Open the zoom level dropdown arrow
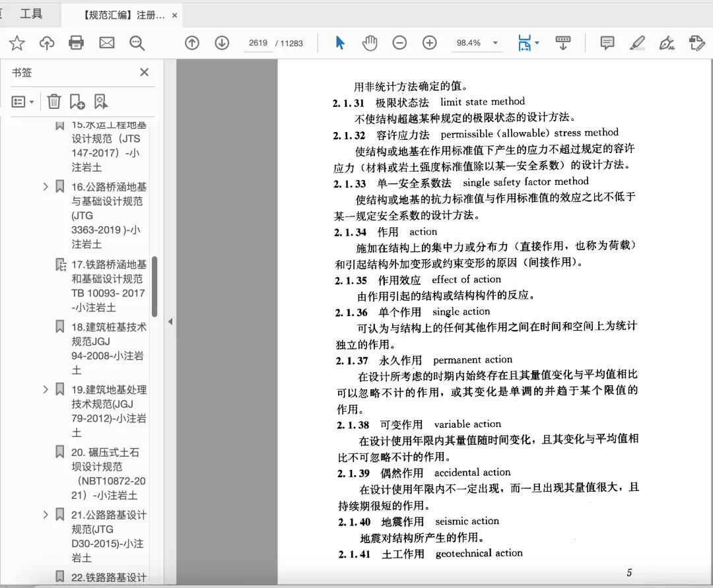The width and height of the screenshot is (713, 588). pos(496,43)
